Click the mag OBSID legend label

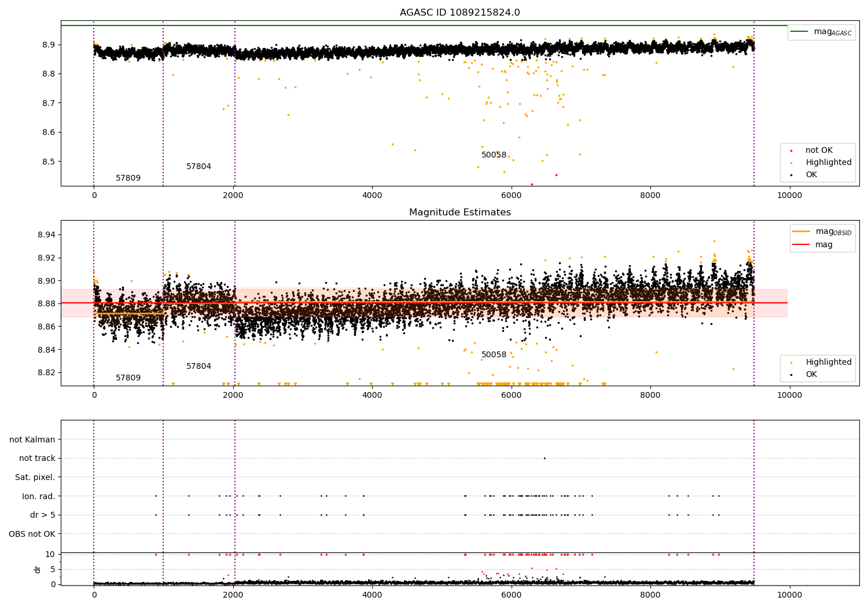pos(833,232)
